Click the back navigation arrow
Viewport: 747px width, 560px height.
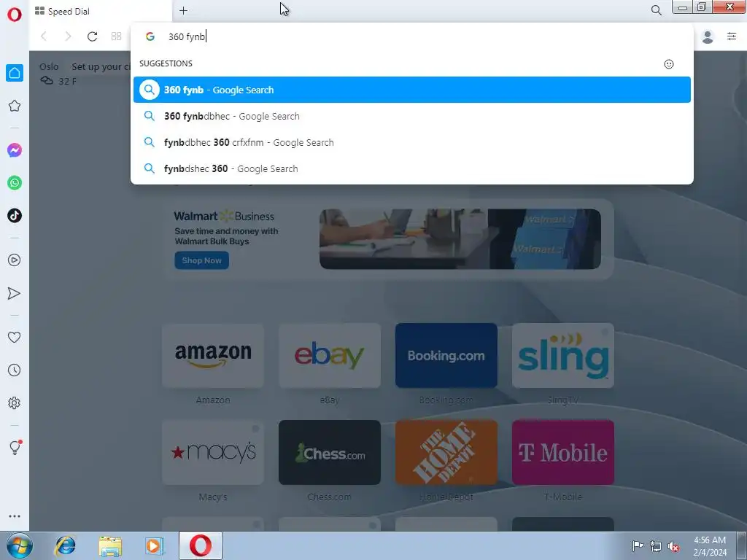(x=44, y=36)
